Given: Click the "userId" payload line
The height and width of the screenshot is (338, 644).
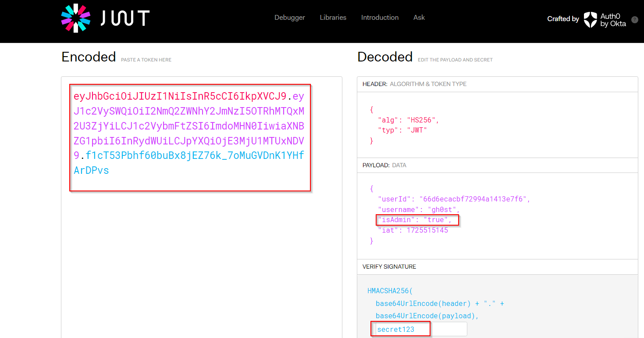Looking at the screenshot, I should point(454,199).
